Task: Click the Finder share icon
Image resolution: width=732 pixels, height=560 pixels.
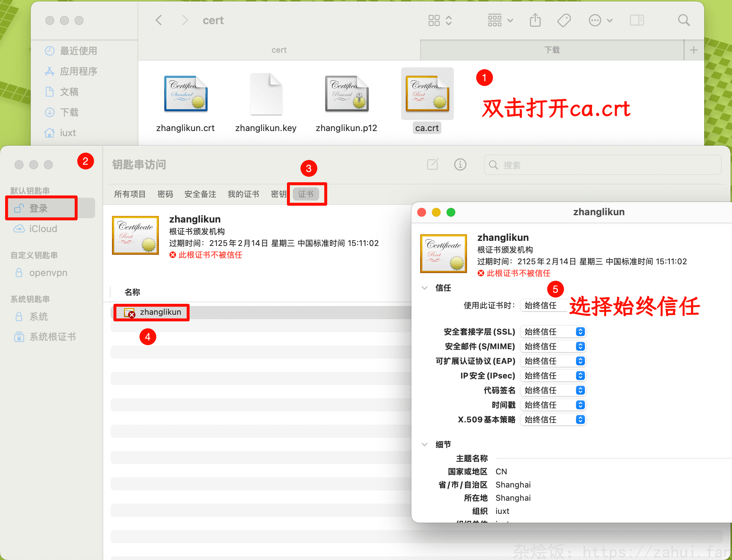Action: [x=535, y=20]
